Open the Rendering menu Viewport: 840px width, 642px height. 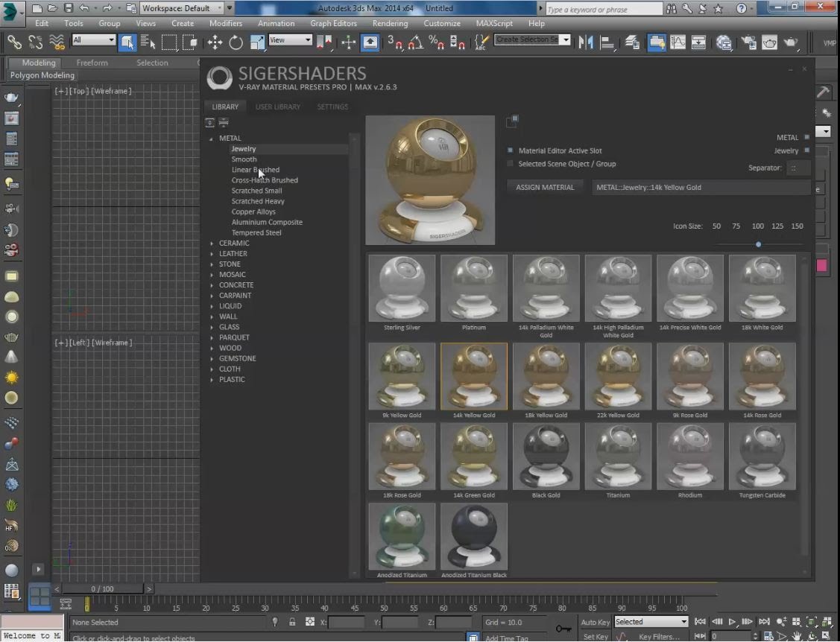tap(390, 23)
